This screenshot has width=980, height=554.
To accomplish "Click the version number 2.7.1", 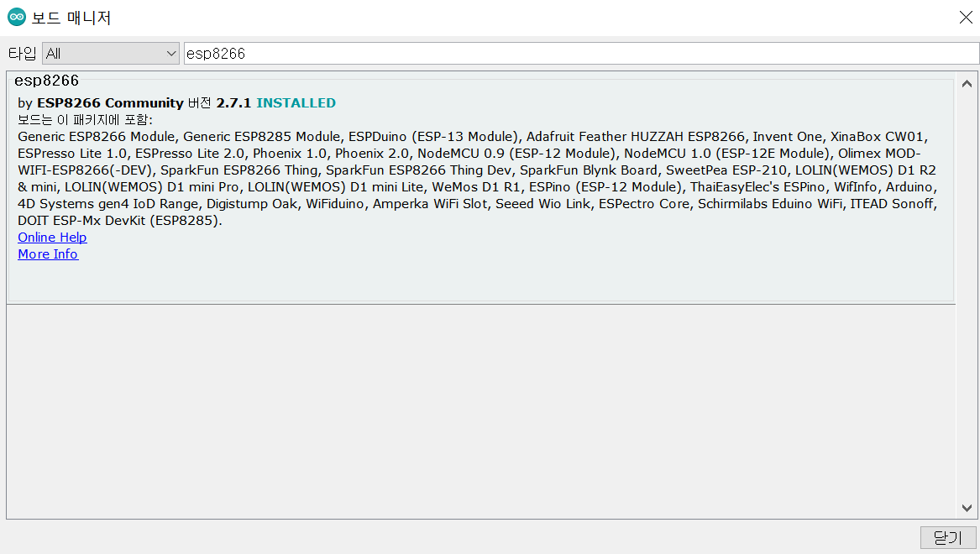I will tap(233, 103).
